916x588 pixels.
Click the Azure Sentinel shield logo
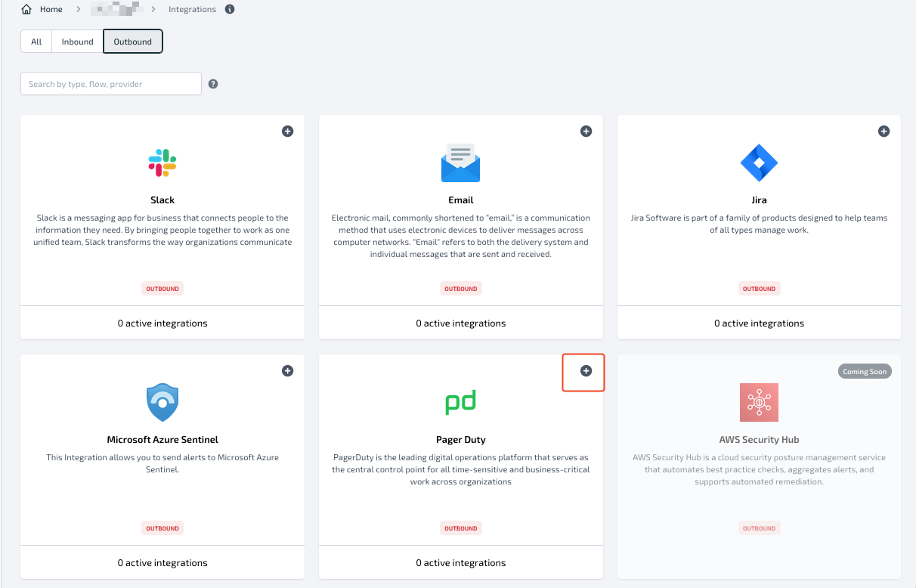point(162,402)
